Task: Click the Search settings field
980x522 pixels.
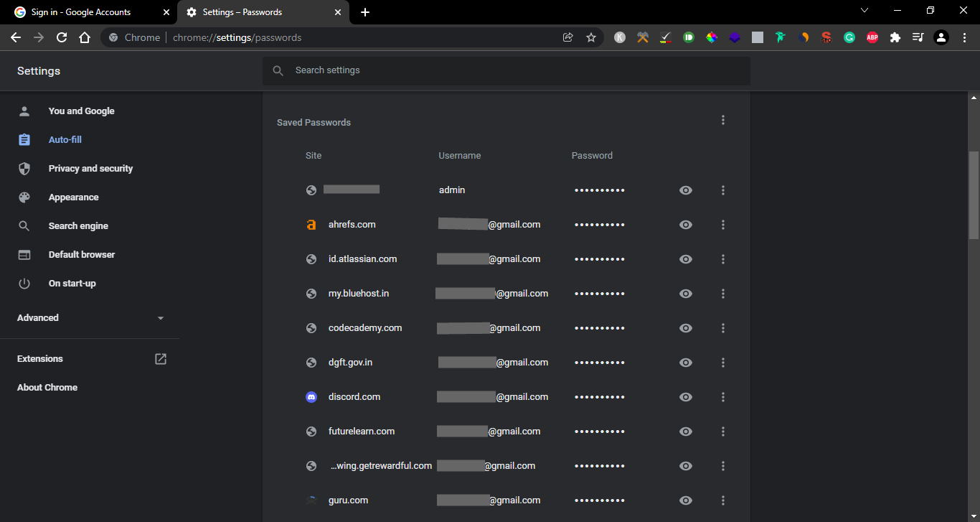Action: [x=507, y=70]
